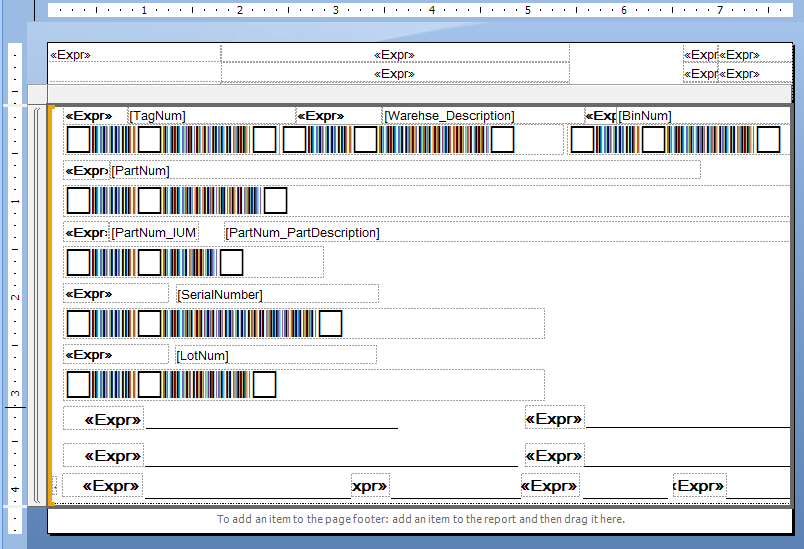Viewport: 804px width, 549px height.
Task: Select the [PartNum] field textbox
Action: [405, 170]
